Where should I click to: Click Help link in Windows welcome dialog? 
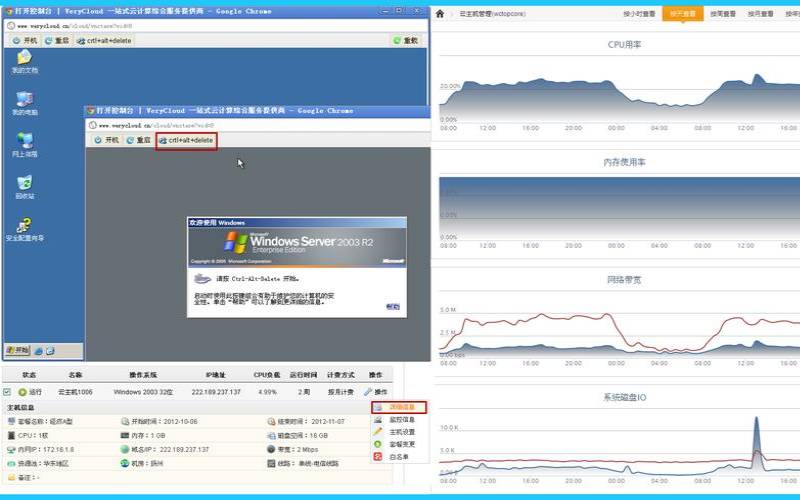[x=393, y=307]
